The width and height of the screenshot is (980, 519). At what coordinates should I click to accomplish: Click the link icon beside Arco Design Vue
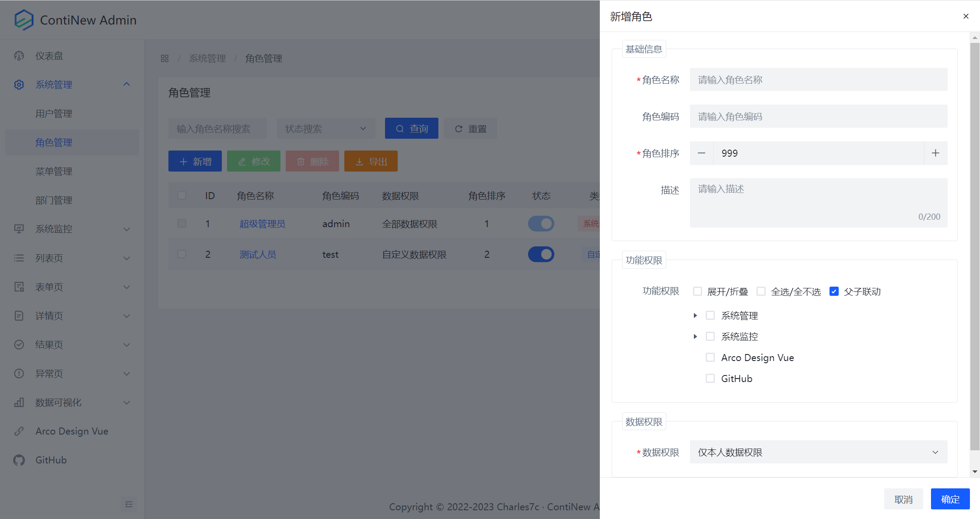coord(19,431)
